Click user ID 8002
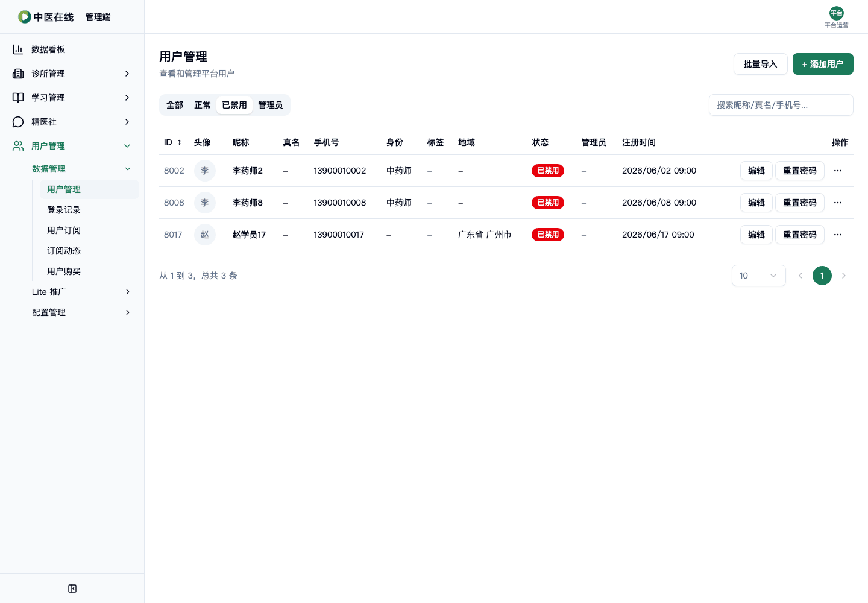The width and height of the screenshot is (868, 603). tap(174, 171)
